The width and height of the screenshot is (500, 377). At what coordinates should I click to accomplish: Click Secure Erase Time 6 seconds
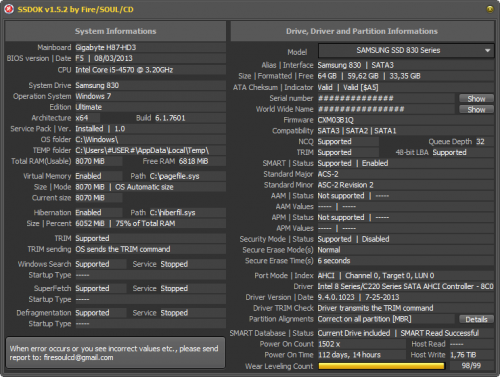[334, 261]
